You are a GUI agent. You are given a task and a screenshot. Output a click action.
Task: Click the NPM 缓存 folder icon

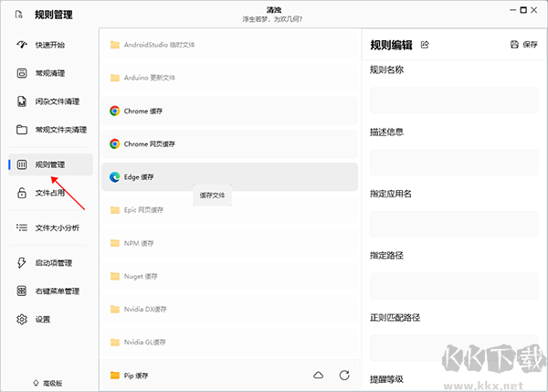[115, 243]
